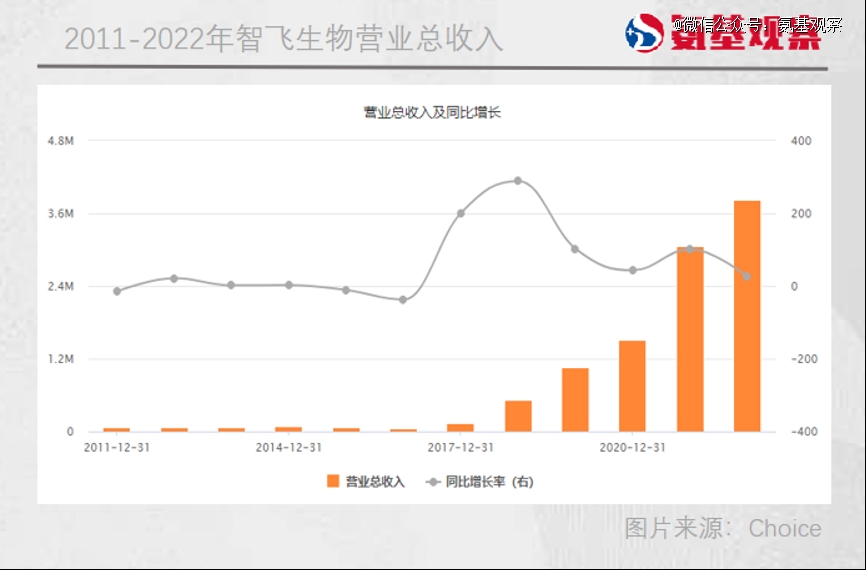Select the tallest orange bar for 2022
This screenshot has width=866, height=570.
[747, 316]
